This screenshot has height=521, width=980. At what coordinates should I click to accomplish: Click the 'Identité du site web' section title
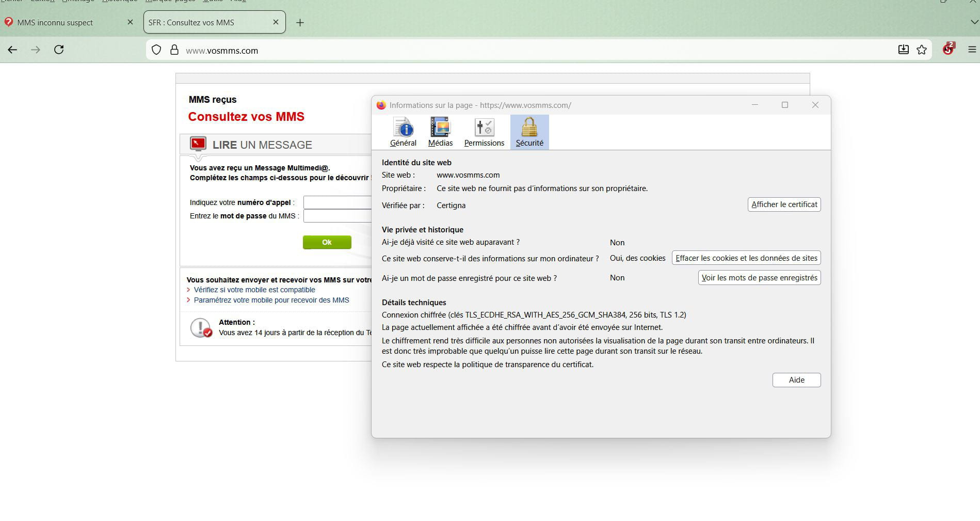[416, 163]
